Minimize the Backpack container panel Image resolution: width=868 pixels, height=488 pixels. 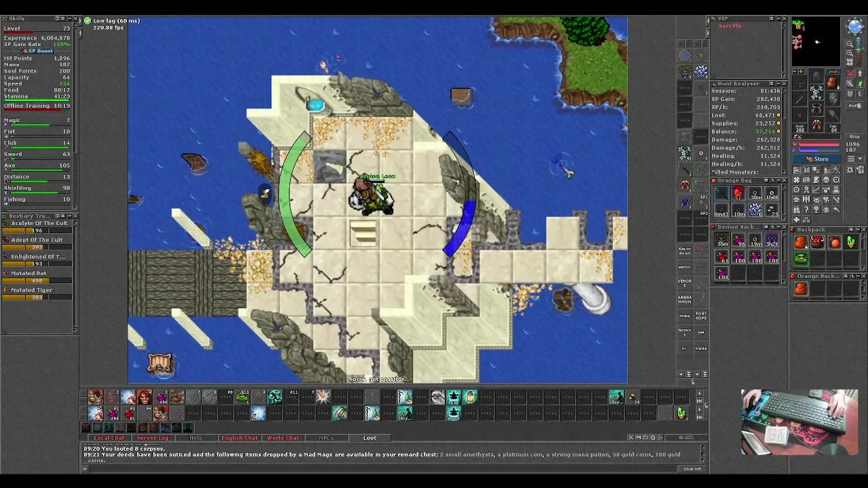[x=857, y=230]
